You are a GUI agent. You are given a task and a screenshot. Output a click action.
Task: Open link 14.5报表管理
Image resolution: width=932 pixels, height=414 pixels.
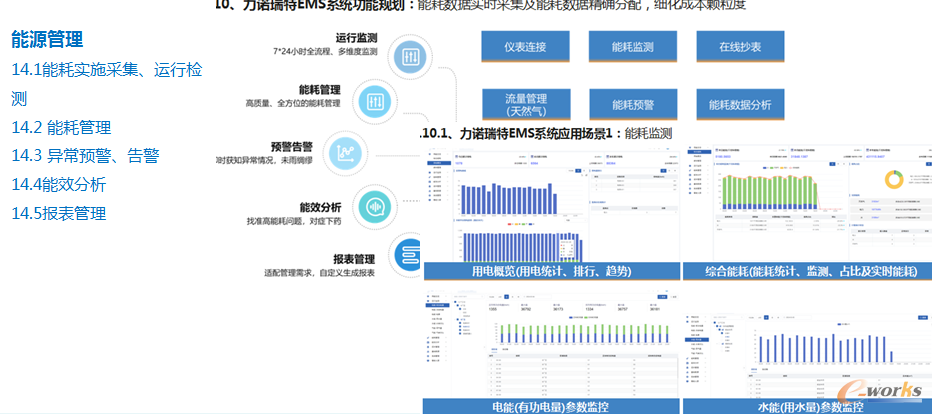coord(59,213)
